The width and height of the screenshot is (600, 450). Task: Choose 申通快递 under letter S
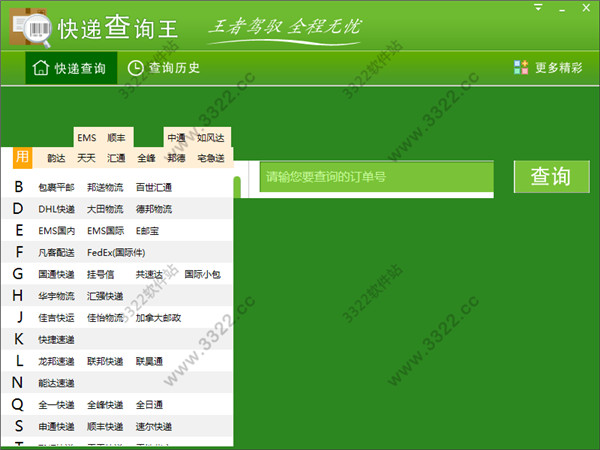56,427
